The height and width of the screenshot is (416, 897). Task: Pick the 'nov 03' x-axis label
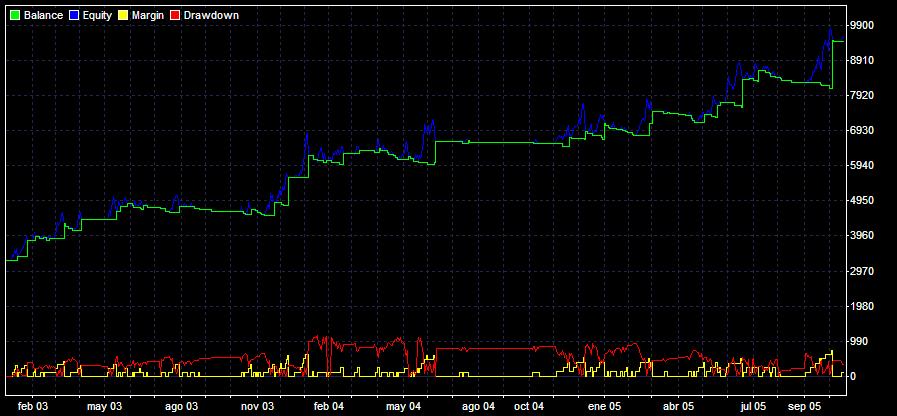[257, 407]
